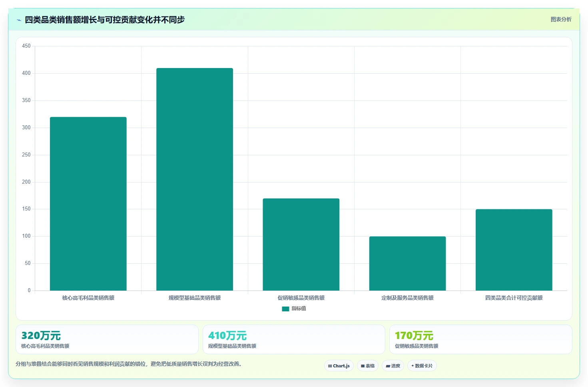Click the y-axis value 300

[x=26, y=128]
